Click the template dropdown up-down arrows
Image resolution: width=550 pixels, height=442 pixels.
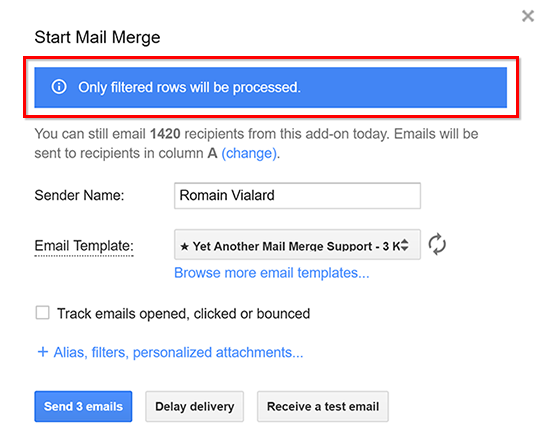coord(405,245)
